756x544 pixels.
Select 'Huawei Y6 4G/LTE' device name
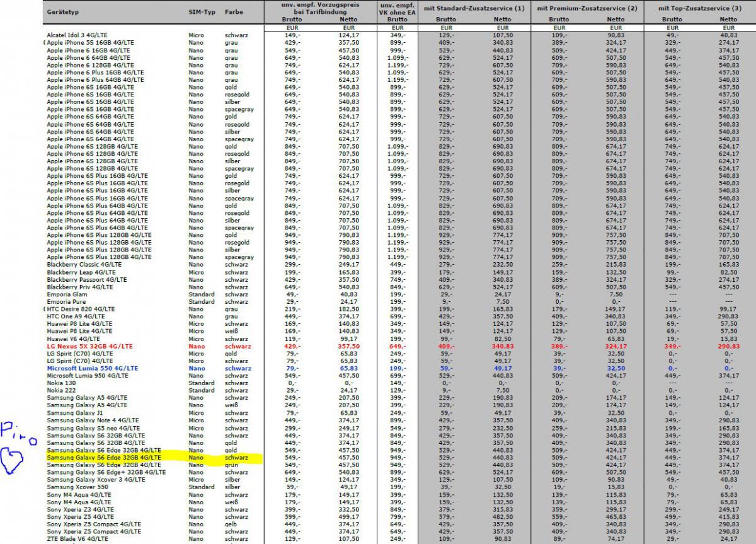74,339
